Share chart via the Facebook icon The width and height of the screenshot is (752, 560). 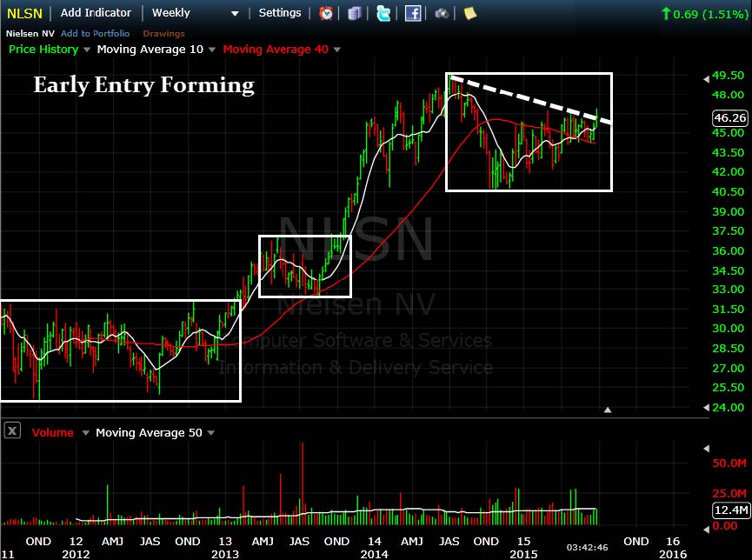click(412, 13)
